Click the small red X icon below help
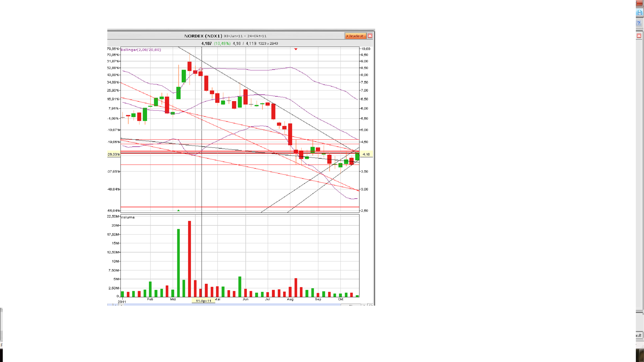644x362 pixels. pyautogui.click(x=639, y=36)
